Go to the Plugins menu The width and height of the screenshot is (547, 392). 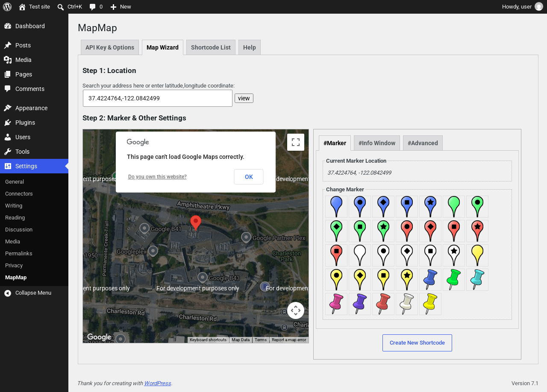pyautogui.click(x=34, y=123)
